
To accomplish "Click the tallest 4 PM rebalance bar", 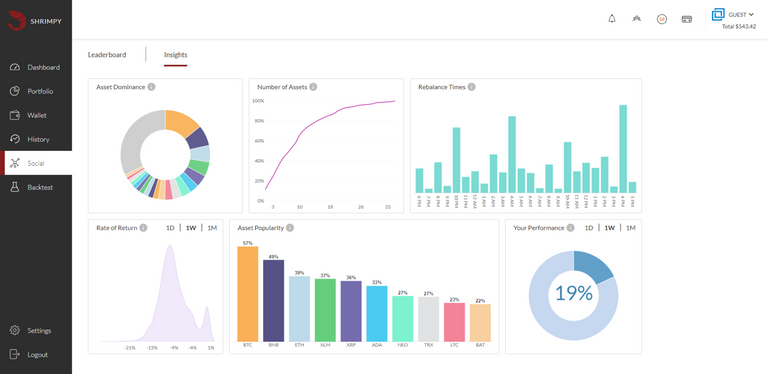I will [x=623, y=149].
